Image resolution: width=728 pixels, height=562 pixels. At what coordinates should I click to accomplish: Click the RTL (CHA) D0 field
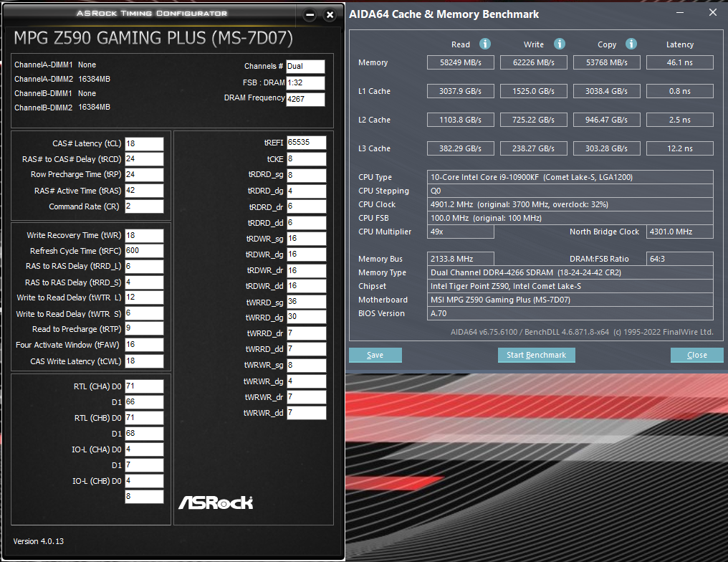point(145,386)
